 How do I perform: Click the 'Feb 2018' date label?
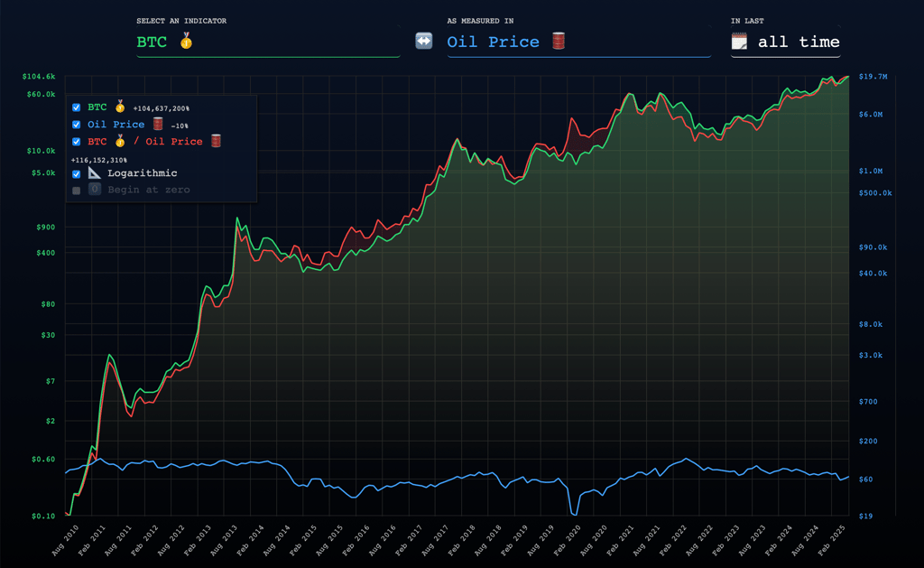pyautogui.click(x=461, y=540)
